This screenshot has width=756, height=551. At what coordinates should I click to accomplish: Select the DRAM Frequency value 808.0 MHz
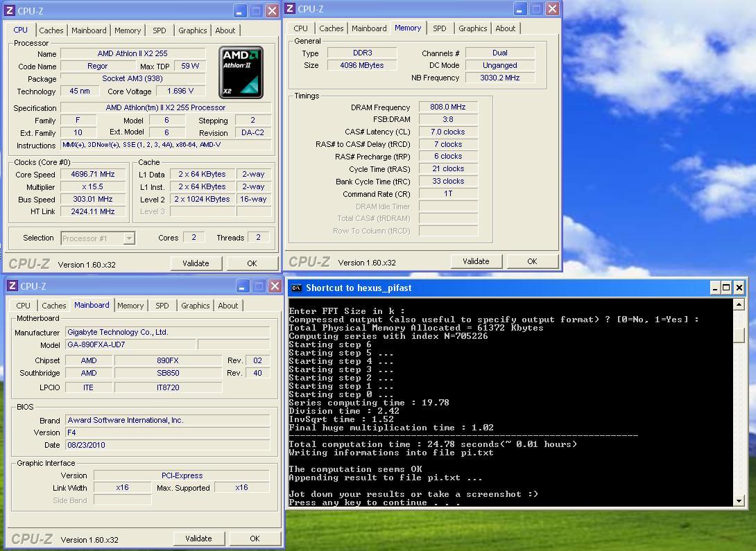[x=448, y=107]
